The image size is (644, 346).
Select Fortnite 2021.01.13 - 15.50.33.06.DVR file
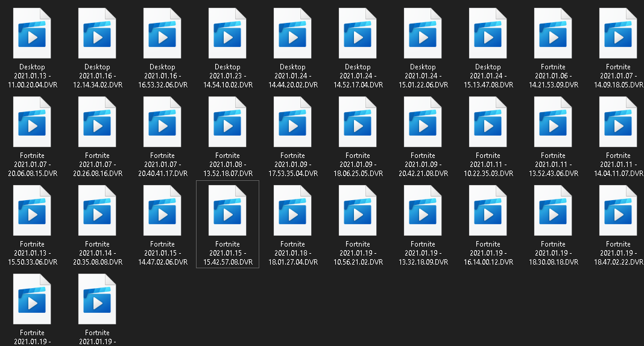(32, 225)
